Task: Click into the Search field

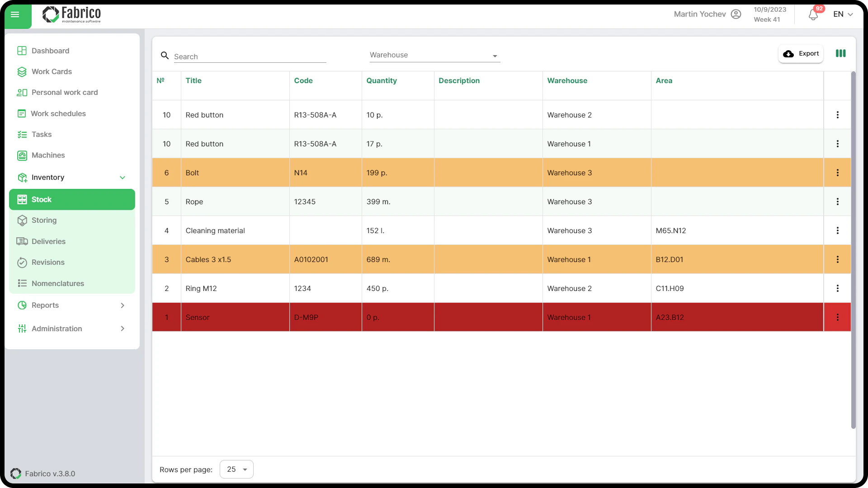Action: (250, 56)
